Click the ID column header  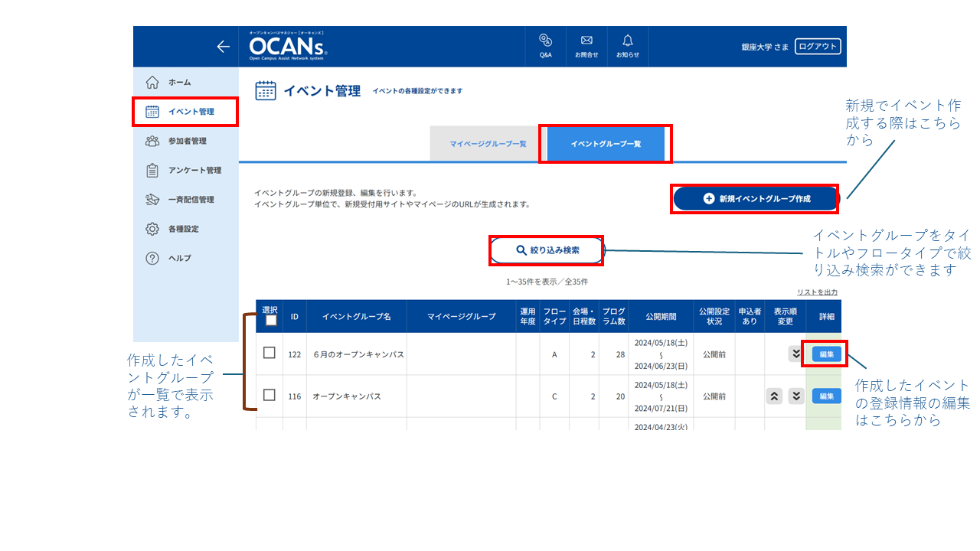(x=295, y=316)
